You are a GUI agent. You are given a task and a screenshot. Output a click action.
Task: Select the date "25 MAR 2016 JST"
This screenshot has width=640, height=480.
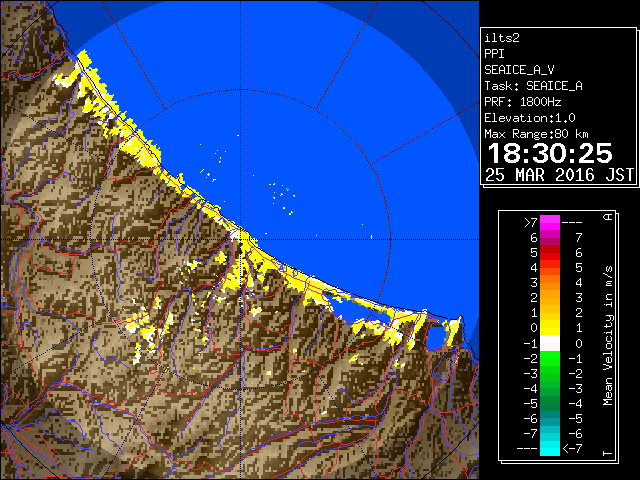tap(559, 175)
